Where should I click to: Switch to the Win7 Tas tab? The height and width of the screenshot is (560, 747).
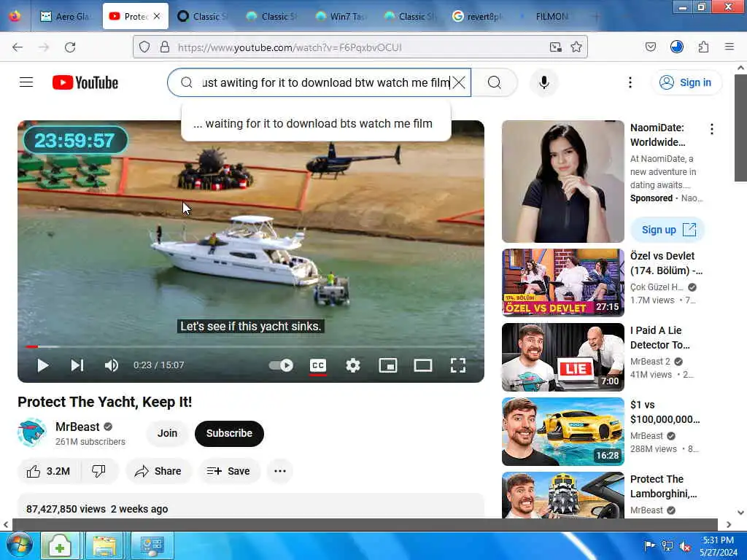pos(341,16)
